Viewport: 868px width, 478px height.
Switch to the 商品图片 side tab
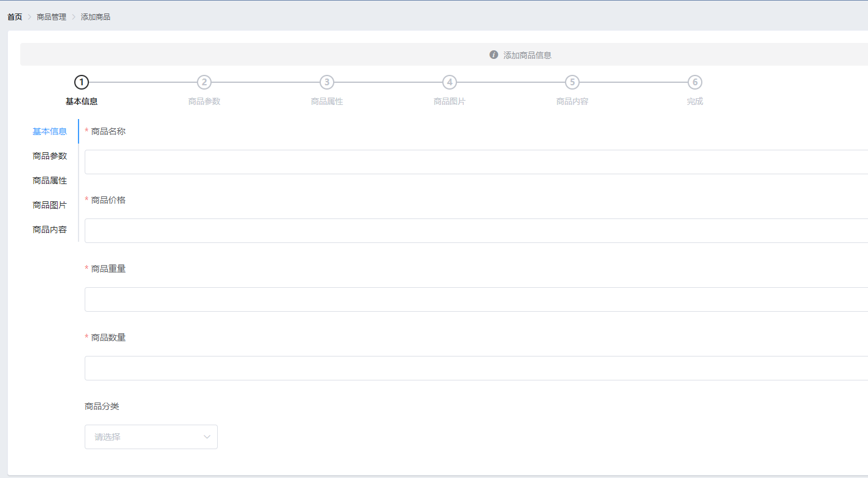click(50, 205)
